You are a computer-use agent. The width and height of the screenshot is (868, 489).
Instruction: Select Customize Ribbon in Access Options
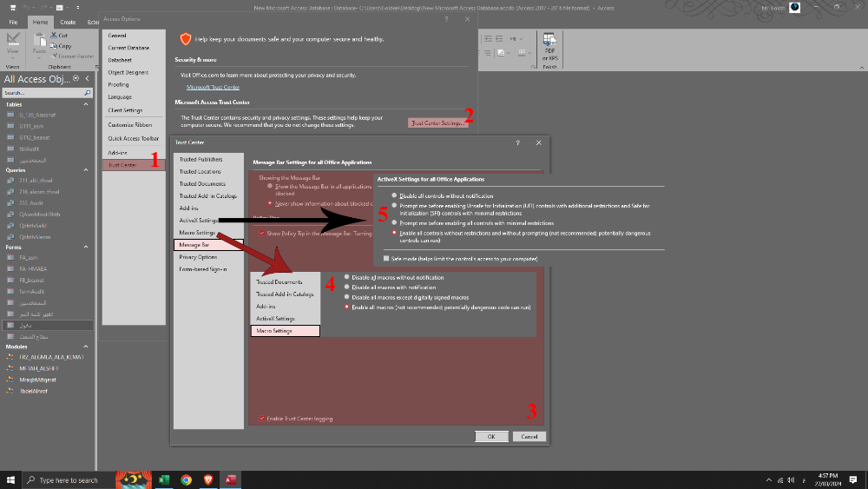pos(129,124)
